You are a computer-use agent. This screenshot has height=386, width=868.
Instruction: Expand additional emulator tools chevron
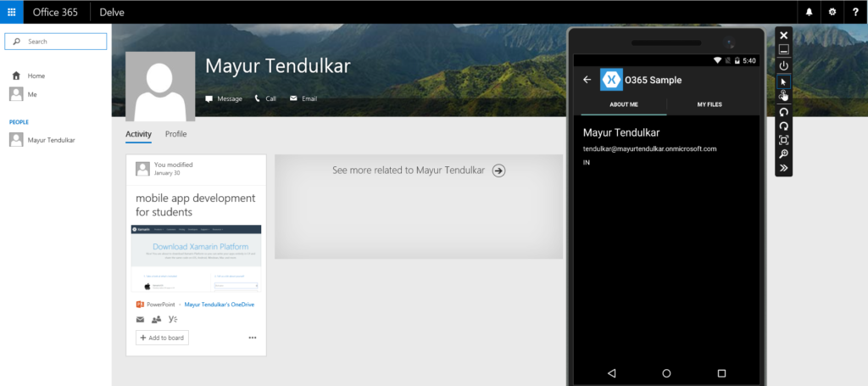pos(784,168)
